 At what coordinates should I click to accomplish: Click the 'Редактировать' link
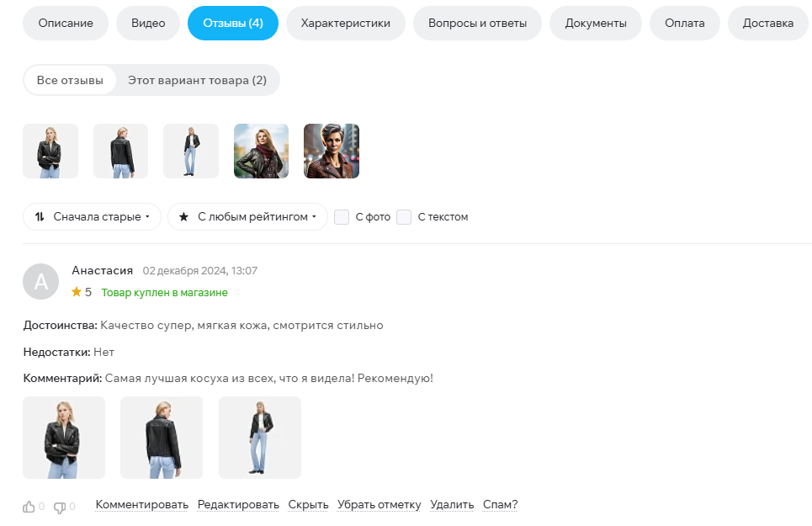(x=238, y=505)
